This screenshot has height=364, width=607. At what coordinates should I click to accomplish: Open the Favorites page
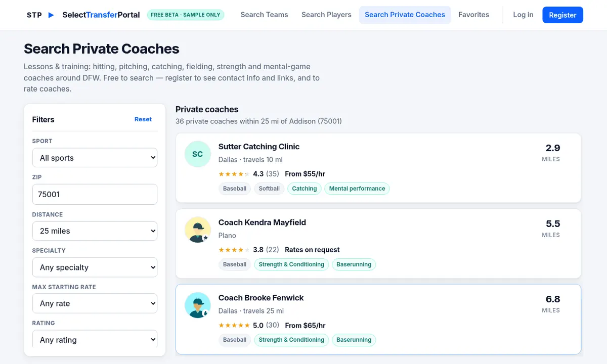[473, 15]
